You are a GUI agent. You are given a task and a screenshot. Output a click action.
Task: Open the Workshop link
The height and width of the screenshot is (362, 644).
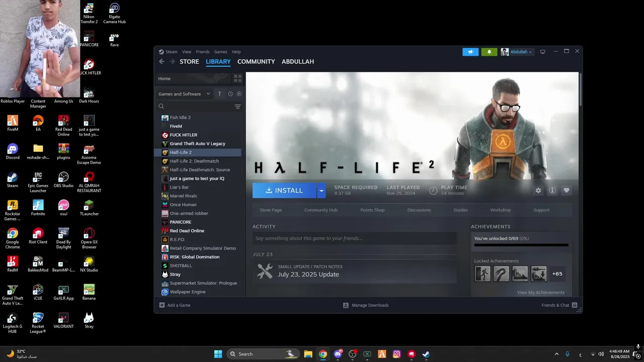coord(501,210)
